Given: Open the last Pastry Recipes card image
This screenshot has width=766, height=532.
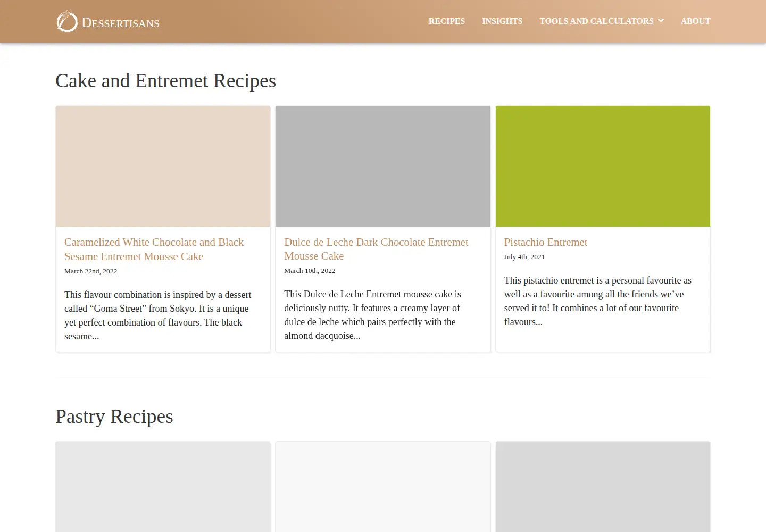Looking at the screenshot, I should [x=603, y=487].
